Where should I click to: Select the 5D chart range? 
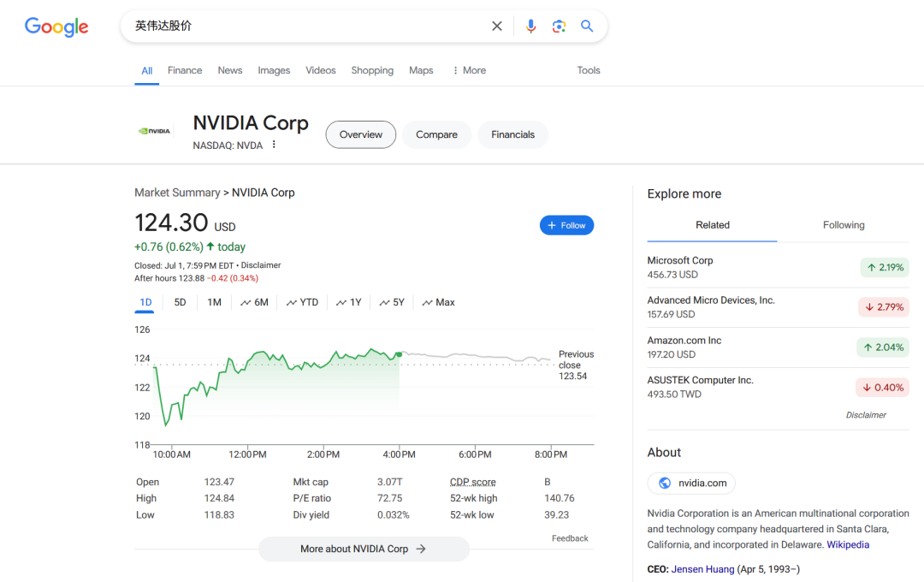point(180,302)
